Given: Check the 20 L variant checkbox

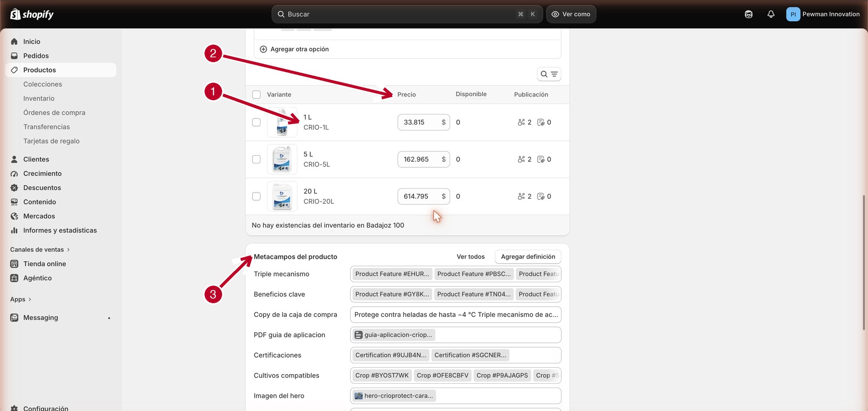Looking at the screenshot, I should (x=256, y=196).
